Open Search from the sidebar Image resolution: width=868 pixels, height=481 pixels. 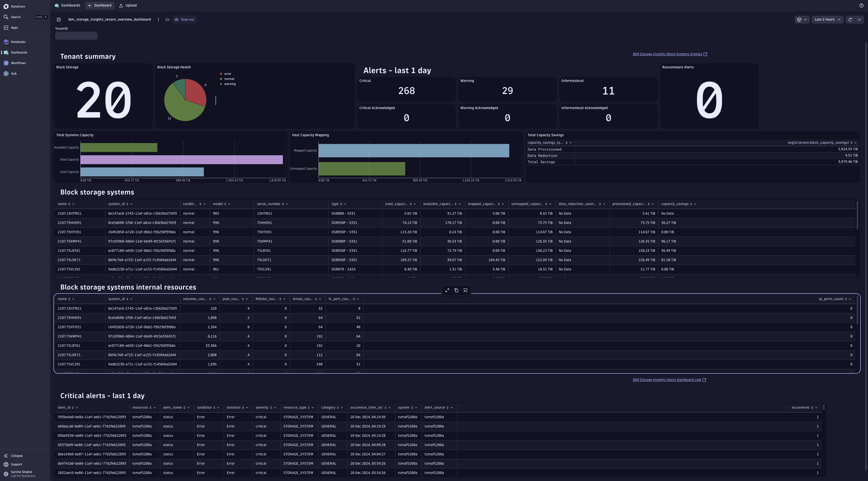click(25, 17)
